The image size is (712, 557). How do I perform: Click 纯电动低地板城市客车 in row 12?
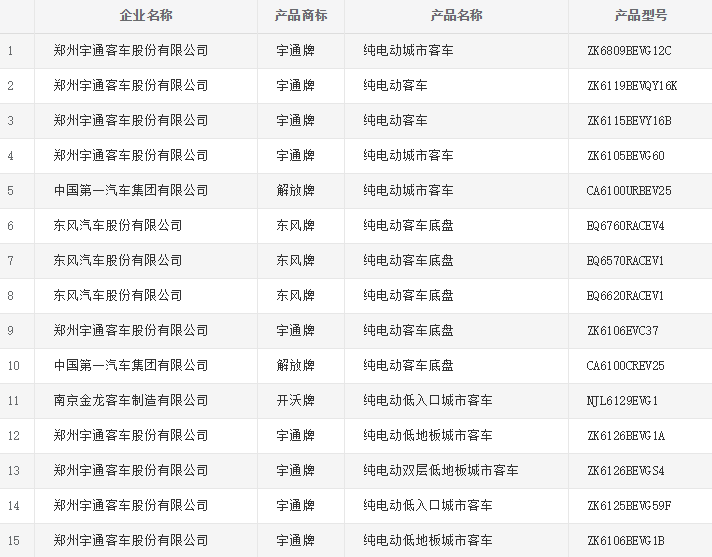(428, 435)
